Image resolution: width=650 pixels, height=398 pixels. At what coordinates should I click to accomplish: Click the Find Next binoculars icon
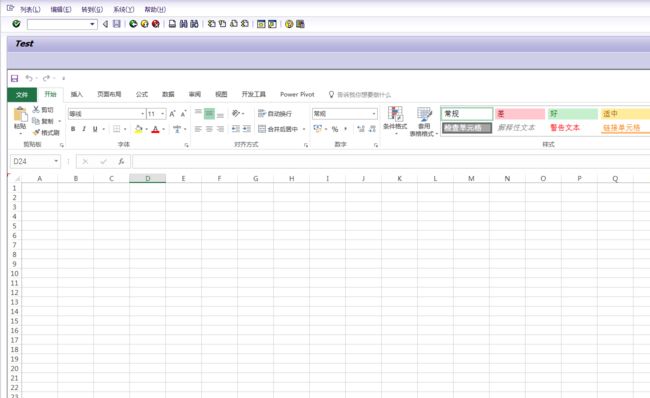(x=194, y=24)
